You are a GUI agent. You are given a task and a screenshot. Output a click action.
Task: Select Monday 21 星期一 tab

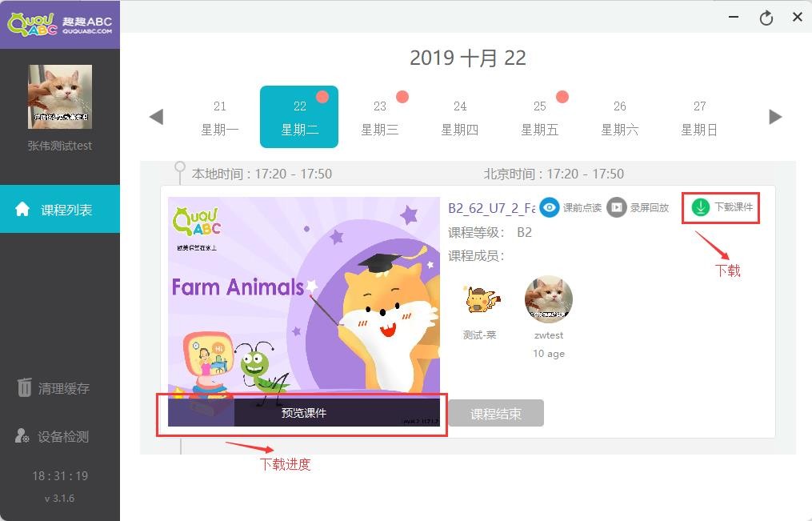pos(219,118)
